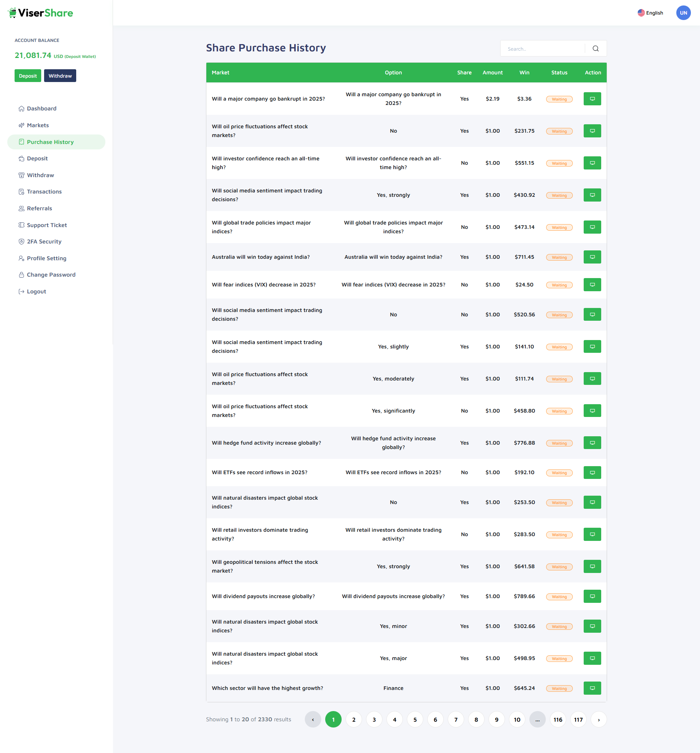Select 2FA Security menu item
The image size is (700, 753).
[x=44, y=242]
